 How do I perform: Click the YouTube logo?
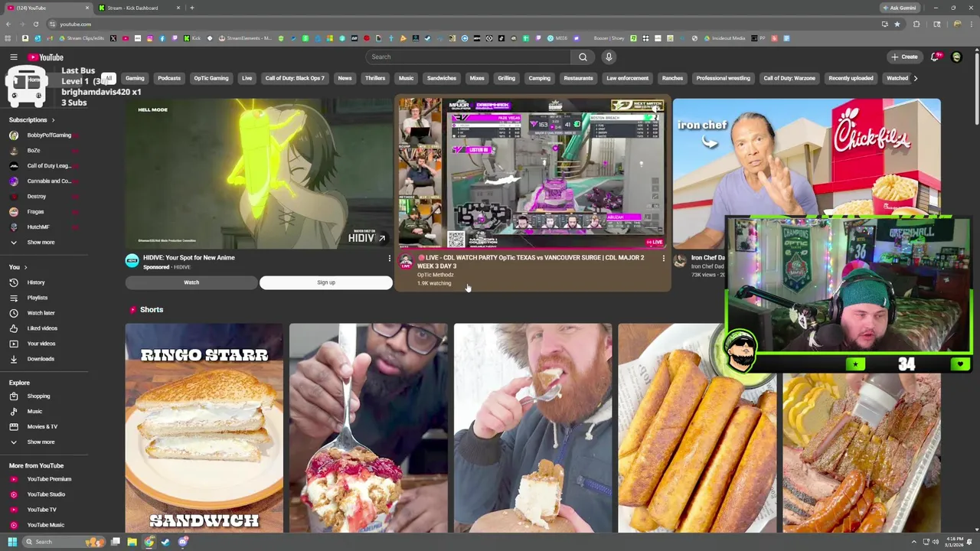(46, 57)
